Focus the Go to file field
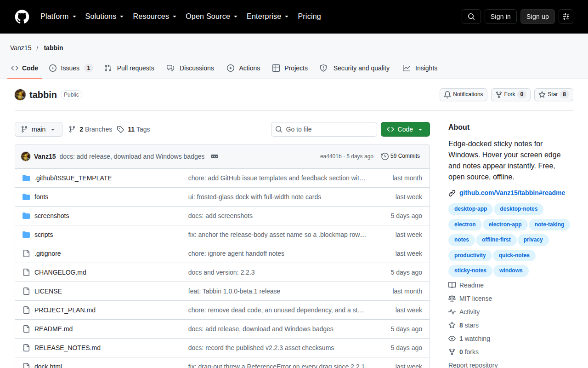The height and width of the screenshot is (368, 588). [x=324, y=129]
